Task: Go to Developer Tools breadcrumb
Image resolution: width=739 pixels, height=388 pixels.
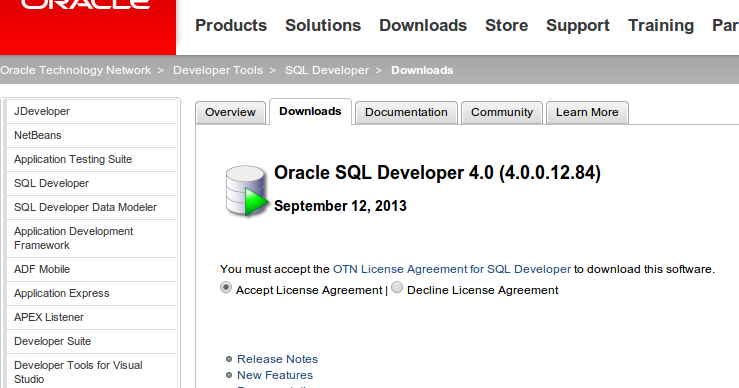Action: [x=218, y=70]
